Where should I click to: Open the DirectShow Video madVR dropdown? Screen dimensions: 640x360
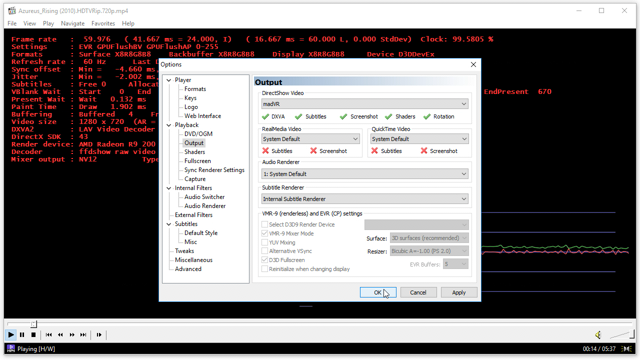click(x=364, y=104)
